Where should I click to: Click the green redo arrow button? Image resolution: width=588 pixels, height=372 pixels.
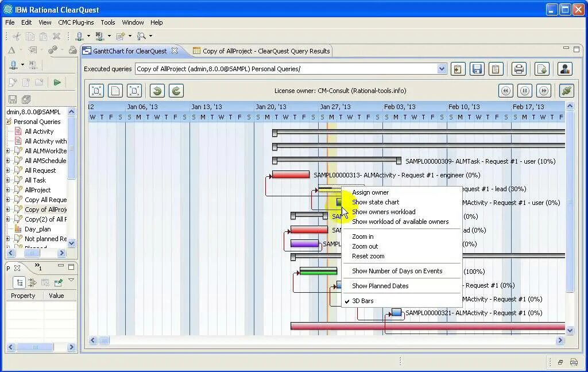click(x=176, y=91)
